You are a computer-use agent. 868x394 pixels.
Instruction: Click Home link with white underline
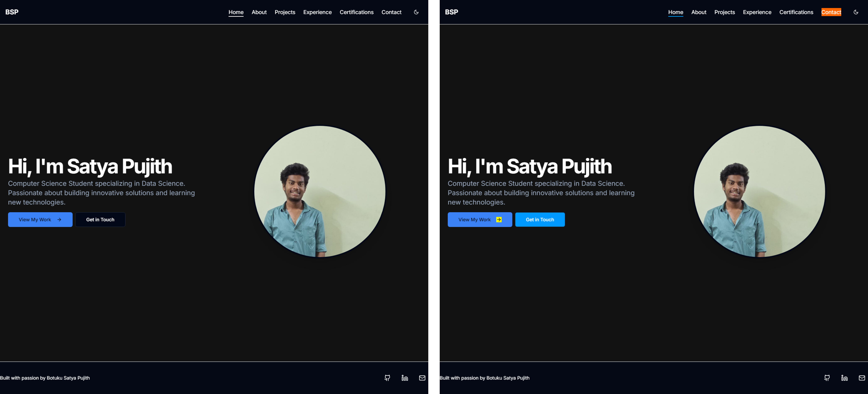[x=236, y=12]
